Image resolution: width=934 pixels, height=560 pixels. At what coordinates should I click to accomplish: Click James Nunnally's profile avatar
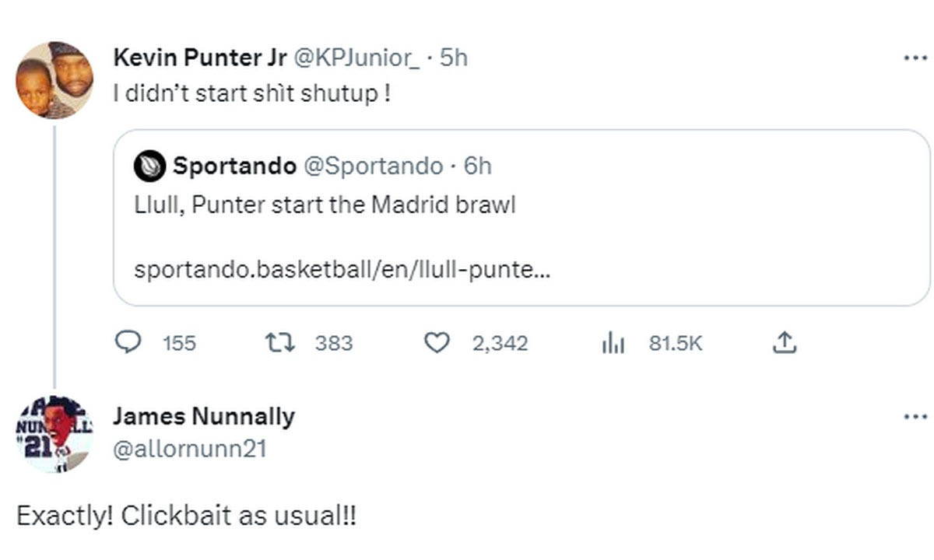click(54, 434)
